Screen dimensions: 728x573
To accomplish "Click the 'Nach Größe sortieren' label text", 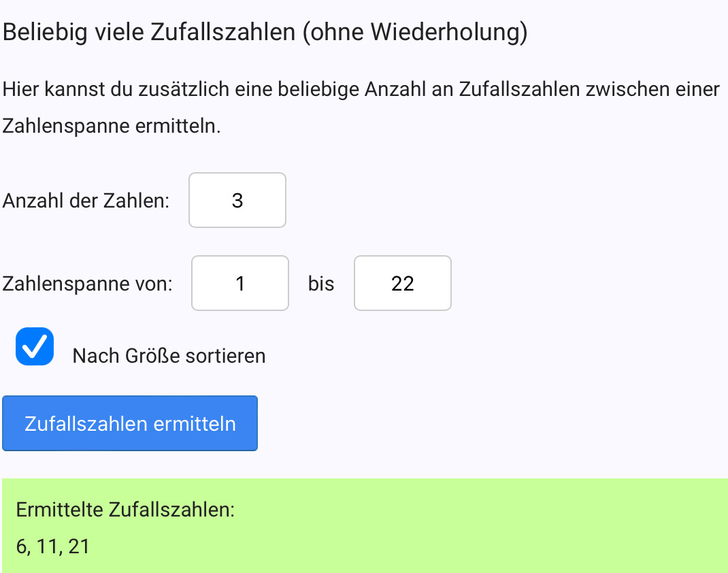I will tap(169, 356).
